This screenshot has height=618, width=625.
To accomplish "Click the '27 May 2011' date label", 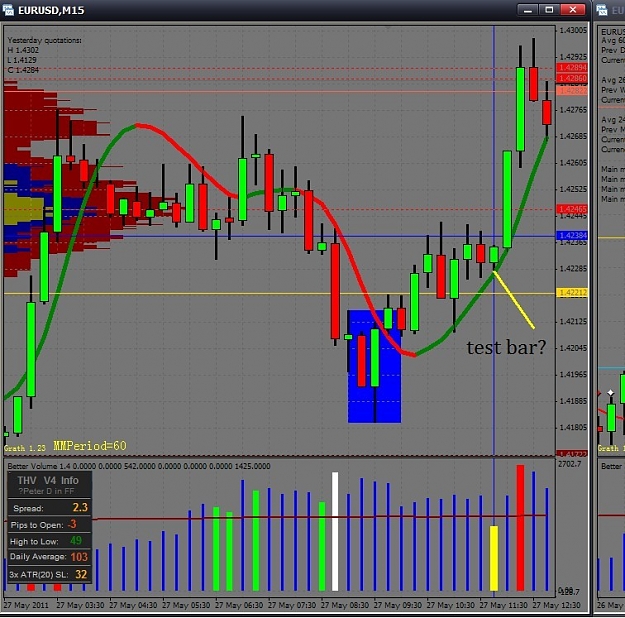I will tap(26, 605).
